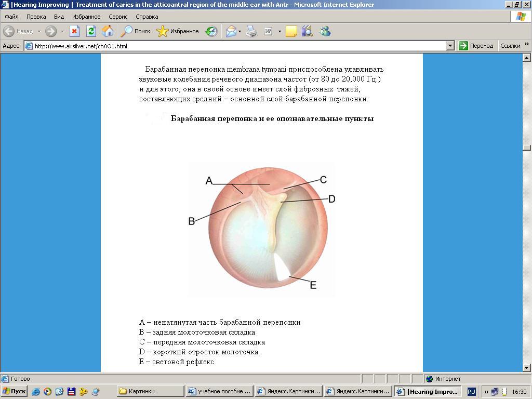Screen dimensions: 532x399
Task: Click the yellow Discuss note icon
Action: pyautogui.click(x=291, y=31)
